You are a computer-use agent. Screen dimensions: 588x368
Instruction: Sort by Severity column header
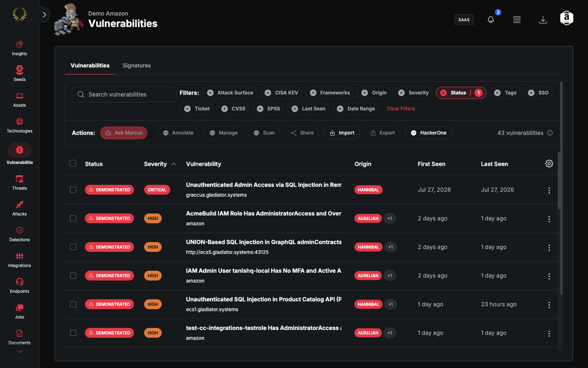coord(160,164)
